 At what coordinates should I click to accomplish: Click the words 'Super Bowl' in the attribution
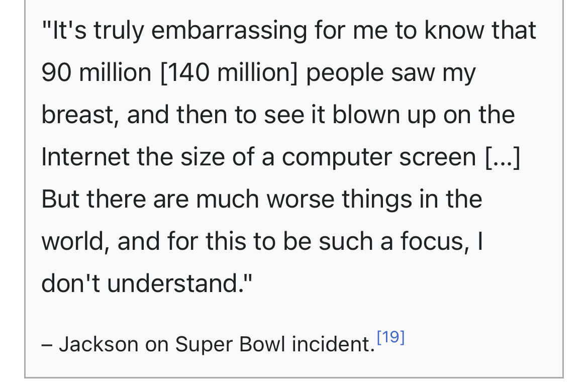coord(230,345)
